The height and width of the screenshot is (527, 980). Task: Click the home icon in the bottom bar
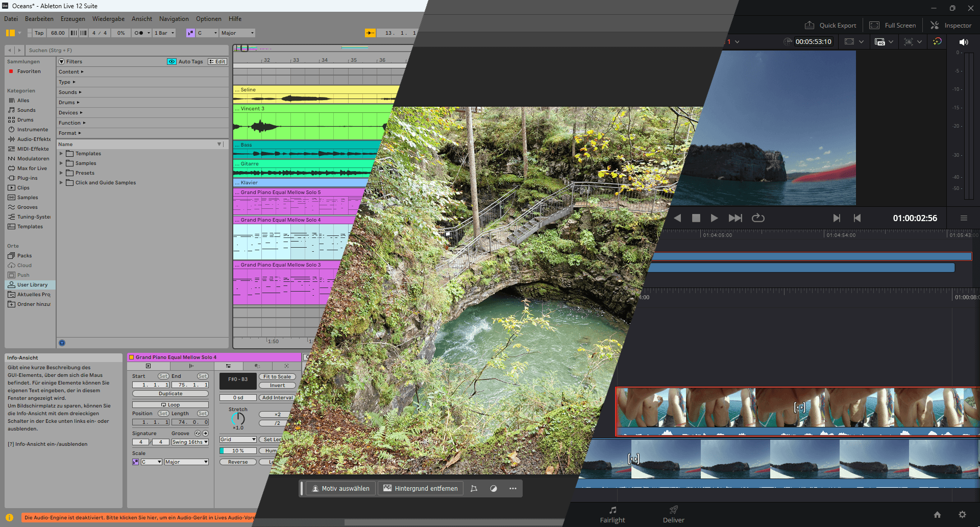point(937,515)
